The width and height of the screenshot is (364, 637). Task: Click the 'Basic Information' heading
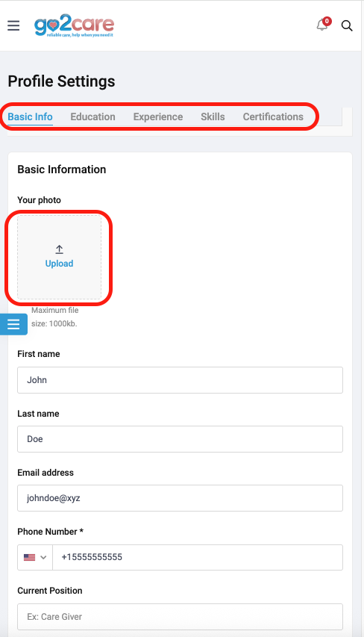coord(62,170)
